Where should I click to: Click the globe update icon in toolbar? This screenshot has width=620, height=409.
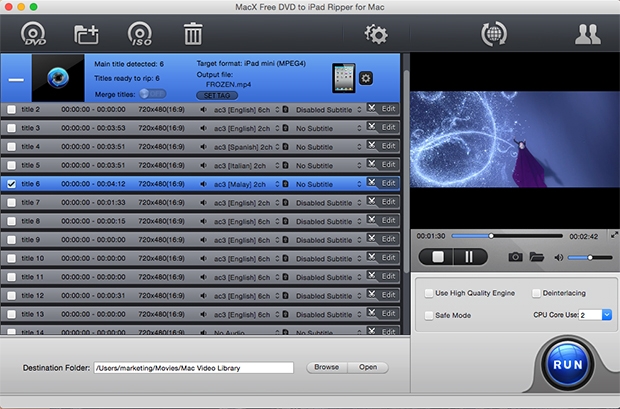click(493, 34)
